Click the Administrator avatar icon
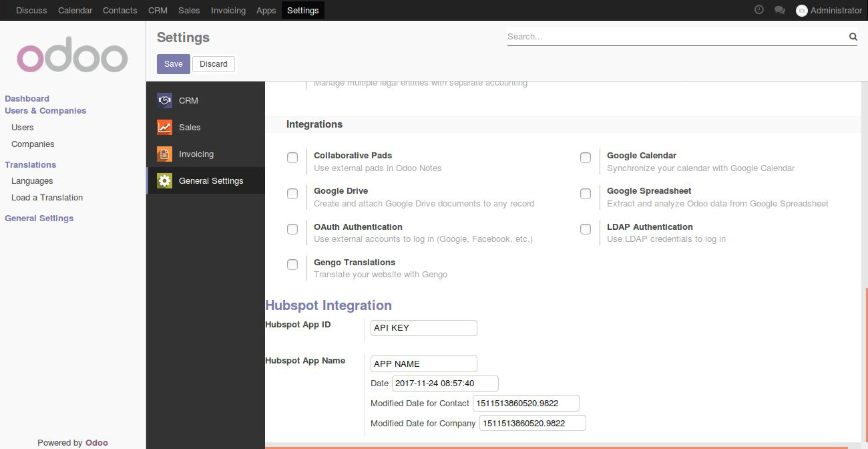 click(x=802, y=10)
